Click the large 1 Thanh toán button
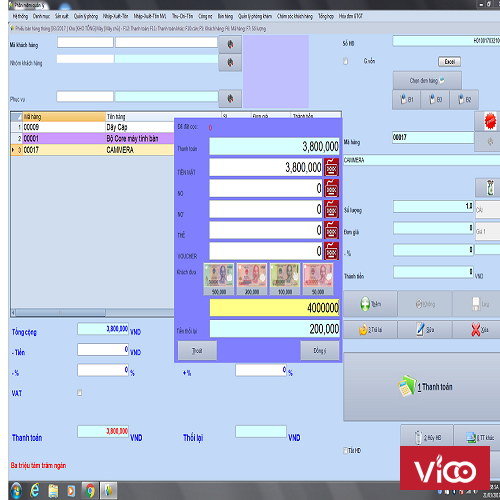Screen dimensions: 500x500 coord(422,387)
